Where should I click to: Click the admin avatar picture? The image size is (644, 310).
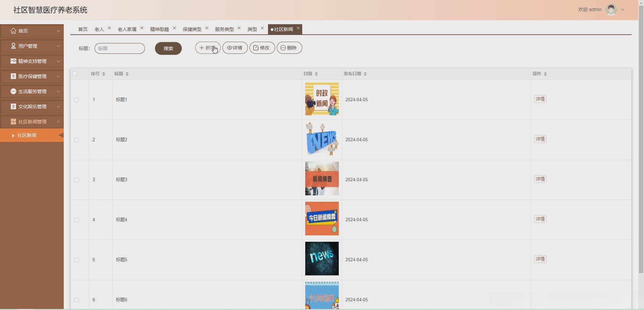[x=611, y=10]
